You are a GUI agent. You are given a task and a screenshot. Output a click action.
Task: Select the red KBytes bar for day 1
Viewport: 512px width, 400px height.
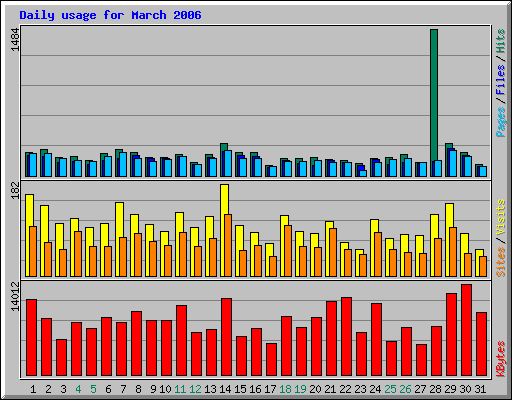[x=31, y=338]
